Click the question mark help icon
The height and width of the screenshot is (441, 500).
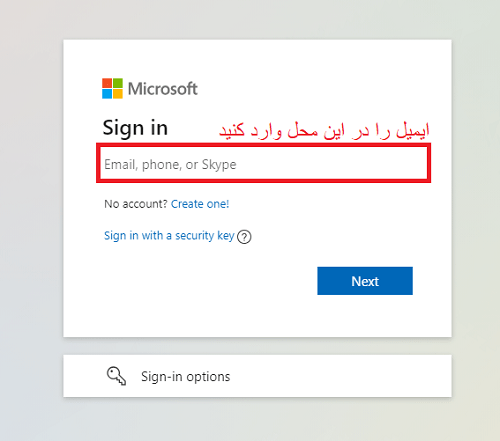[244, 237]
